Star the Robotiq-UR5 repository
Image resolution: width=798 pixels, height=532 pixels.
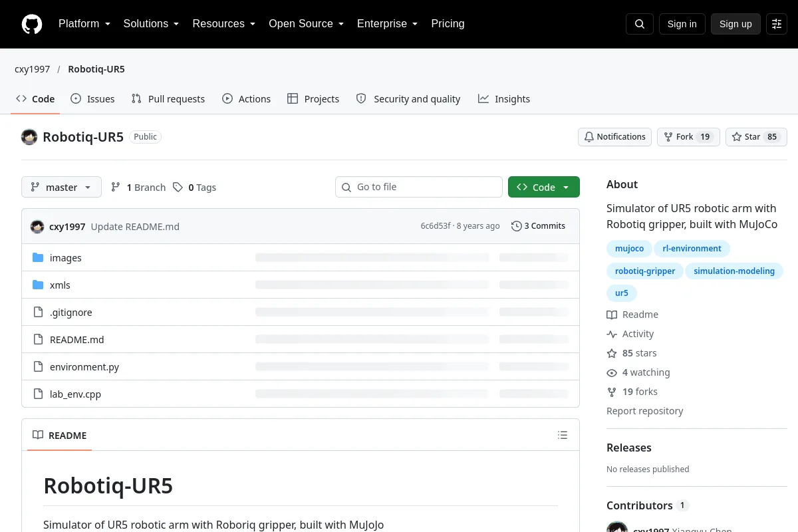point(756,136)
